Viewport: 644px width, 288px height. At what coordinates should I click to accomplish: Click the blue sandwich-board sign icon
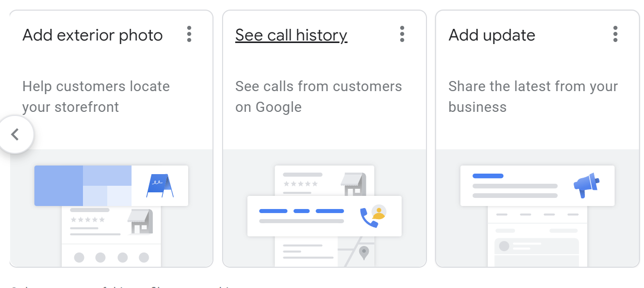(x=160, y=186)
